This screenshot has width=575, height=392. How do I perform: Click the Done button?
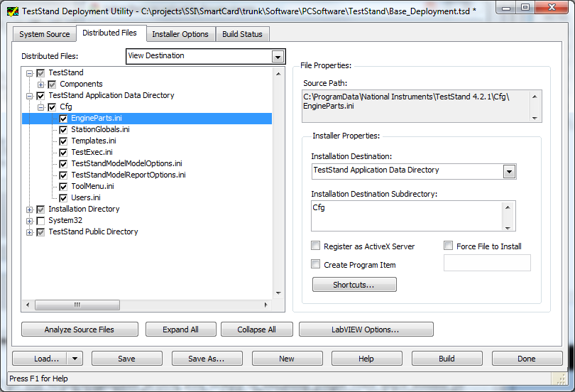527,359
